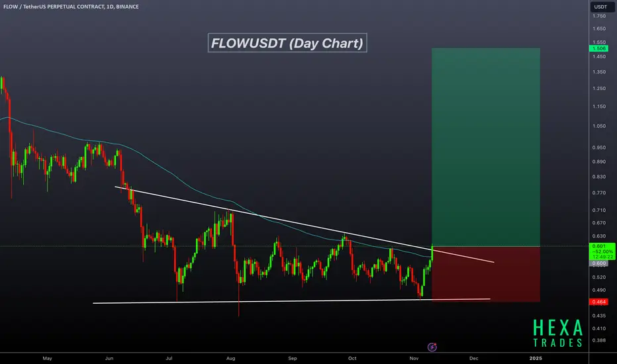Click the Nov label on time axis
Image resolution: width=617 pixels, height=364 pixels.
414,358
